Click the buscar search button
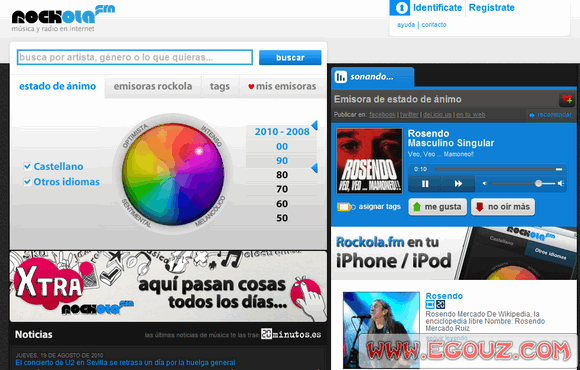This screenshot has width=580, height=370. (290, 58)
